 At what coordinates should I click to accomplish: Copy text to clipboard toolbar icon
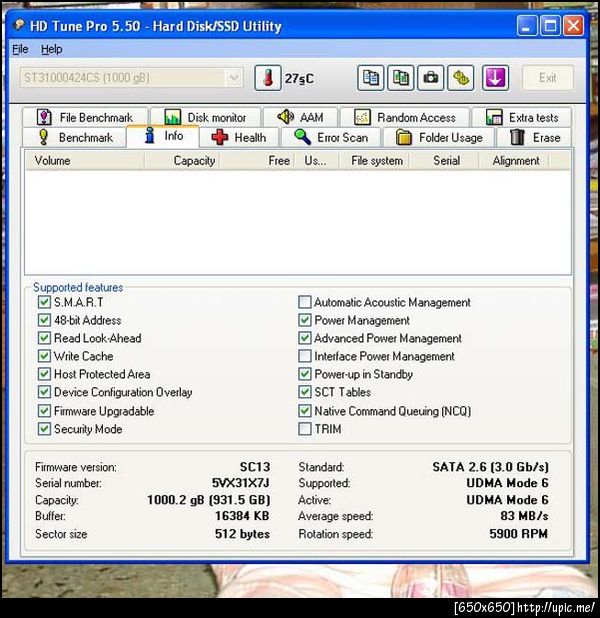[371, 78]
